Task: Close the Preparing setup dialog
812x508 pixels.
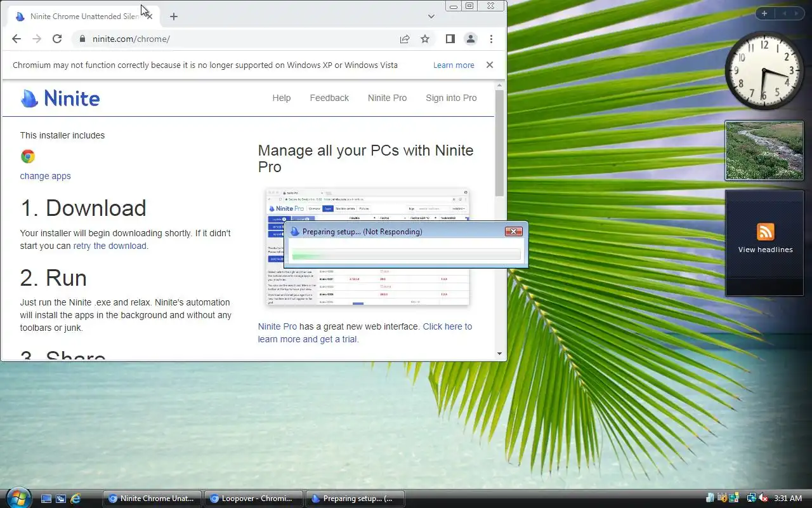Action: point(513,232)
